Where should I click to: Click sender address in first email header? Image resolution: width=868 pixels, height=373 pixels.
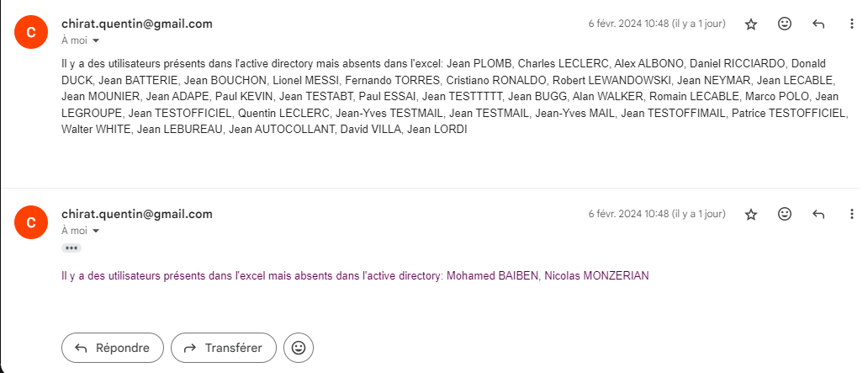(137, 24)
